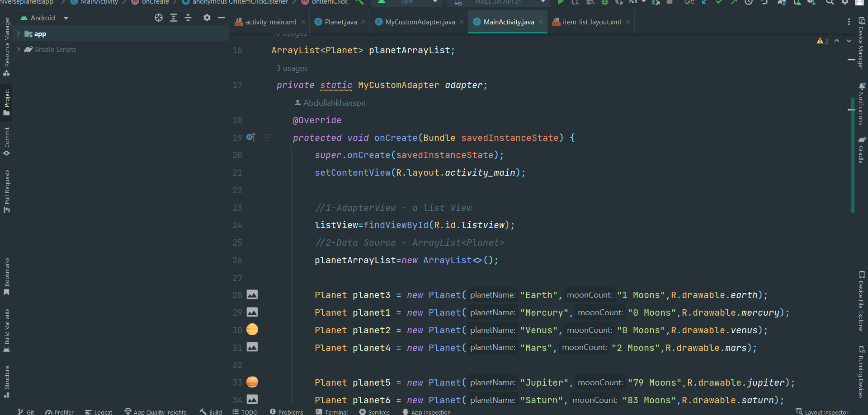Update project with the blue Git arrow
Image resolution: width=868 pixels, height=415 pixels.
point(704,2)
